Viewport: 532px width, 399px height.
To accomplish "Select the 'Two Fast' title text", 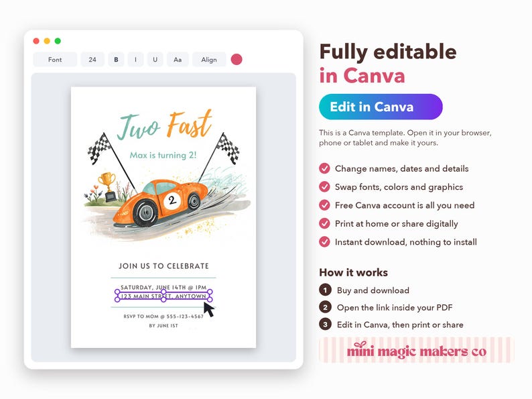I will (164, 125).
